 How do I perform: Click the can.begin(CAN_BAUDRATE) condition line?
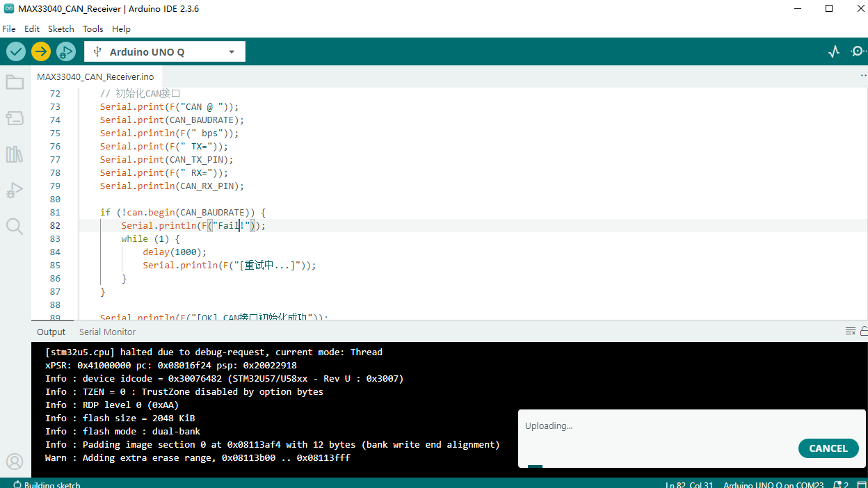pos(183,213)
